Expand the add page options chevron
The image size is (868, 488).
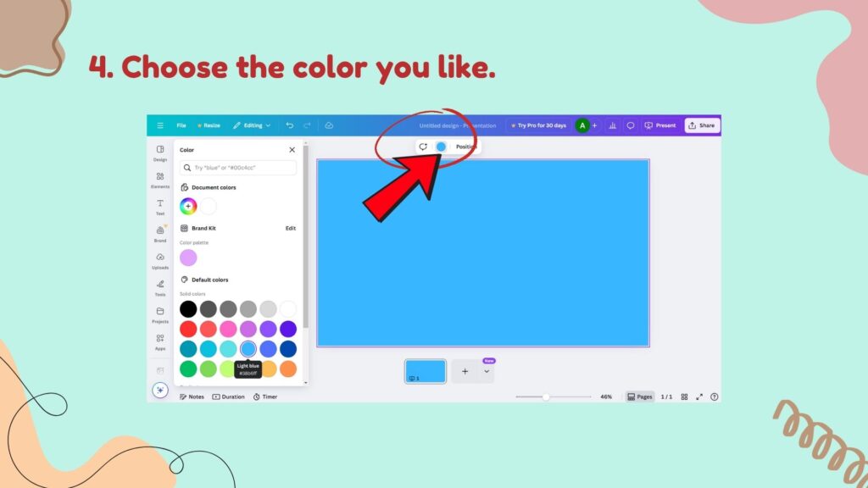[487, 371]
